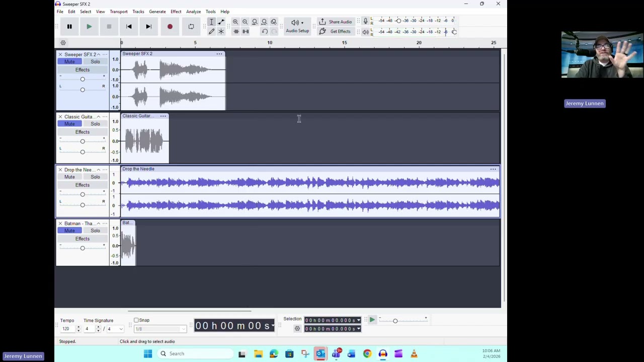Open Effects for Sweeper SFX 2 track

[83, 70]
